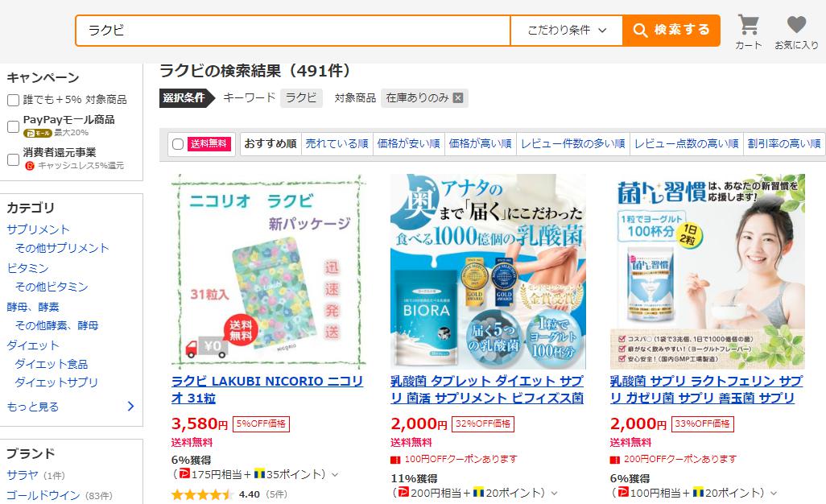Viewport: 826px width, 504px height.
Task: Enable 誰でも+5% 対象商品 checkbox
Action: click(x=13, y=100)
